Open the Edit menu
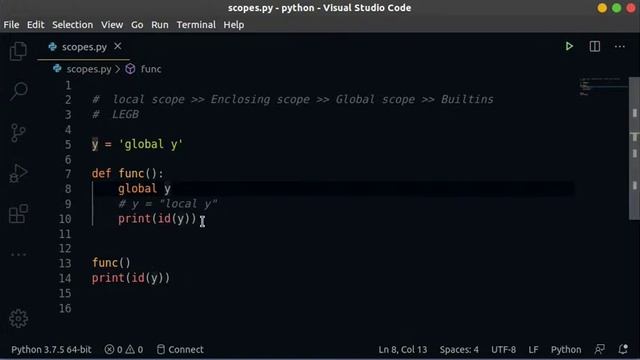 coord(36,25)
